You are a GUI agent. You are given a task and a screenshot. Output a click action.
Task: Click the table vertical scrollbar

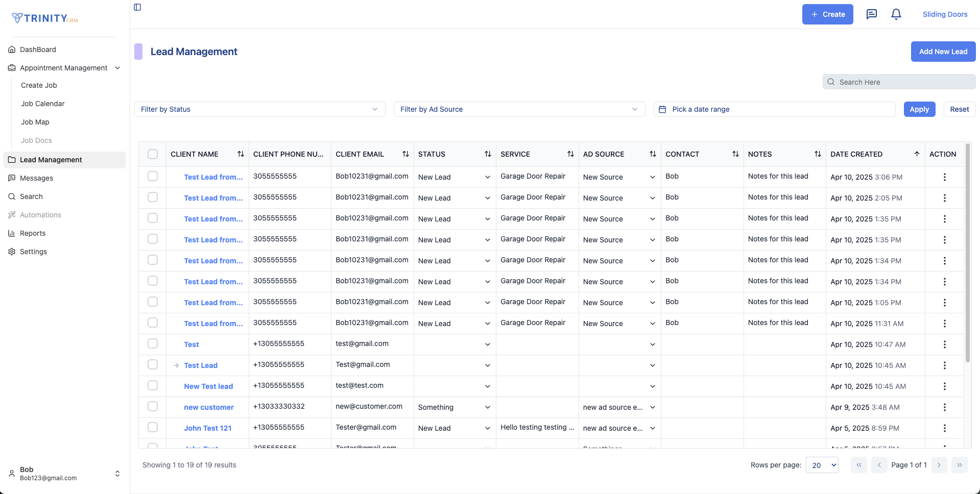(x=967, y=253)
